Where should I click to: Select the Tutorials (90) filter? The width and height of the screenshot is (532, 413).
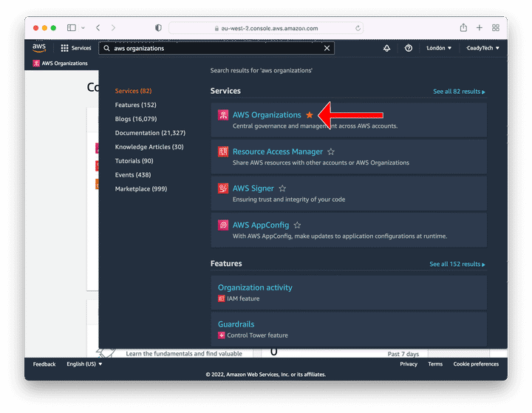(134, 161)
